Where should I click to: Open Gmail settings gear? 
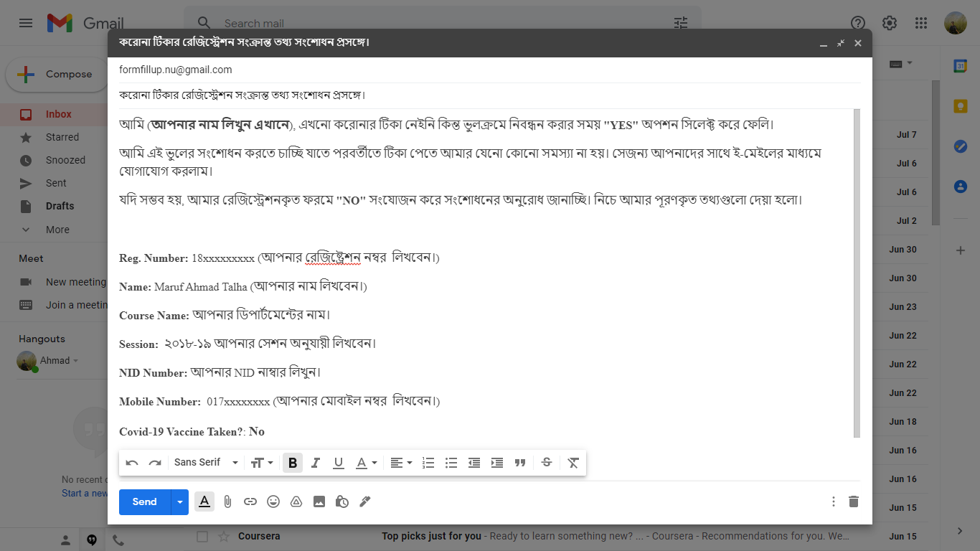890,23
